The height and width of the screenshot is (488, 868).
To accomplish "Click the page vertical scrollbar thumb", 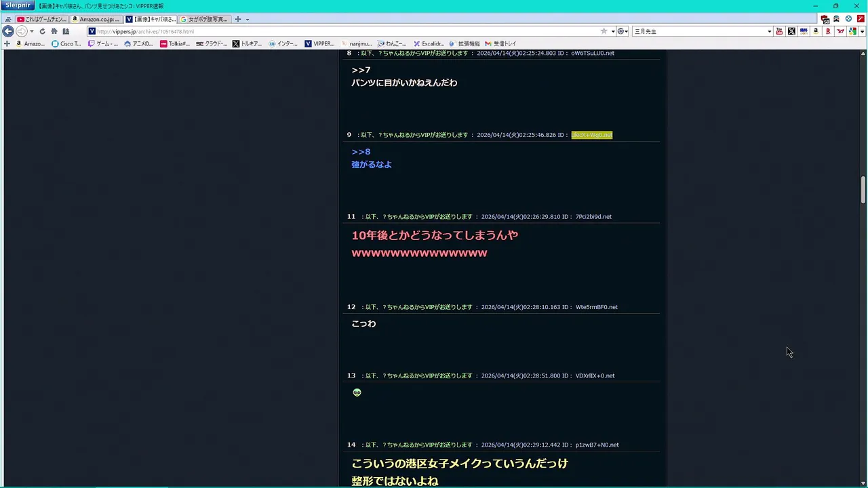I will point(863,190).
